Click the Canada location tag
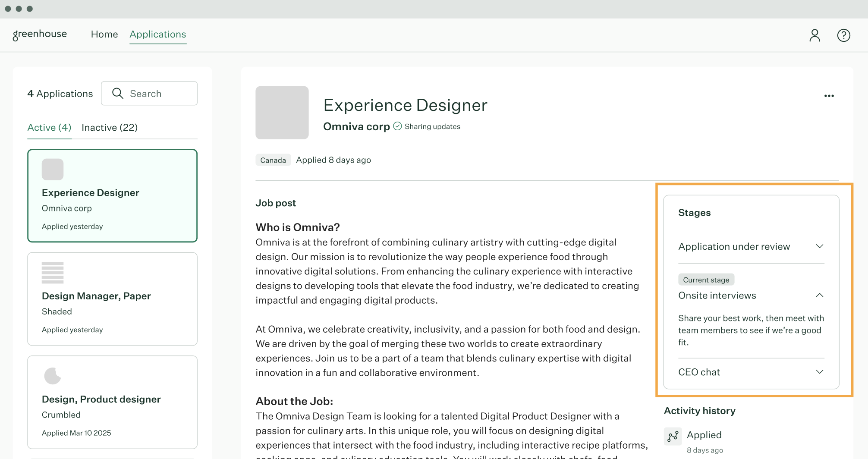Screen dimensions: 868x459 [273, 160]
